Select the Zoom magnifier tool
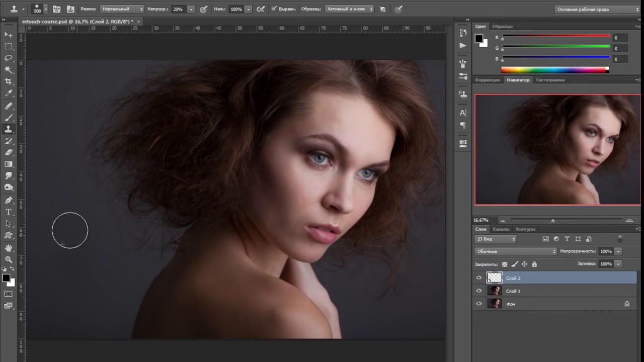The width and height of the screenshot is (644, 362). (x=9, y=259)
